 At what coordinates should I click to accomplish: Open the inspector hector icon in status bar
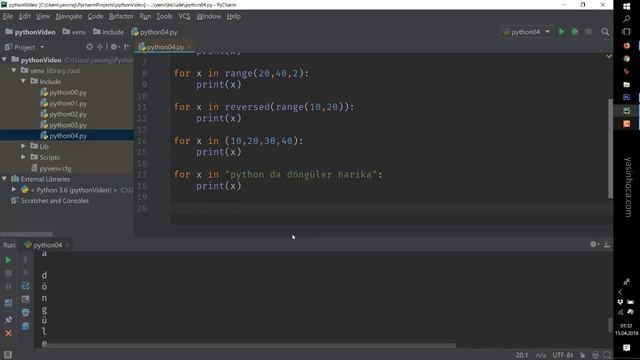[596, 355]
